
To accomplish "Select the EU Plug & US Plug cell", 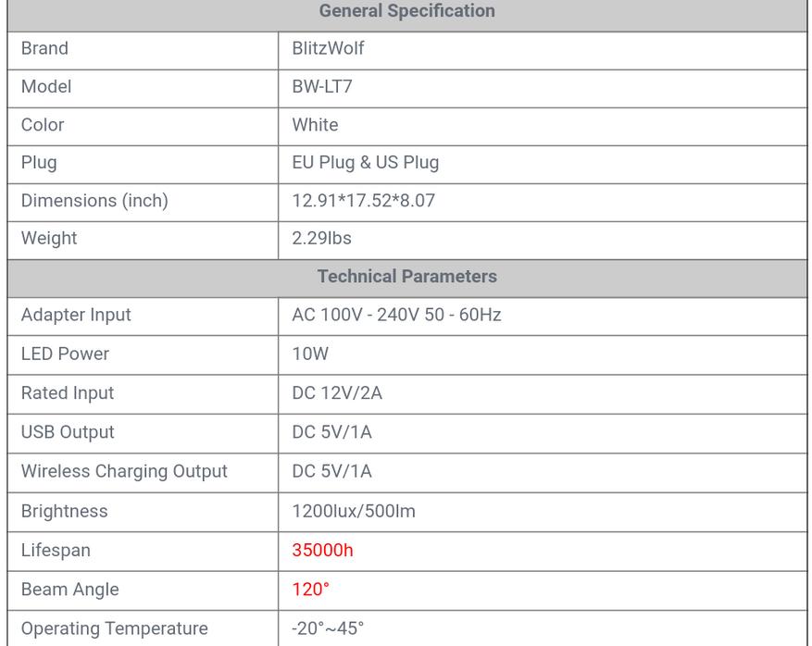I will coord(366,163).
